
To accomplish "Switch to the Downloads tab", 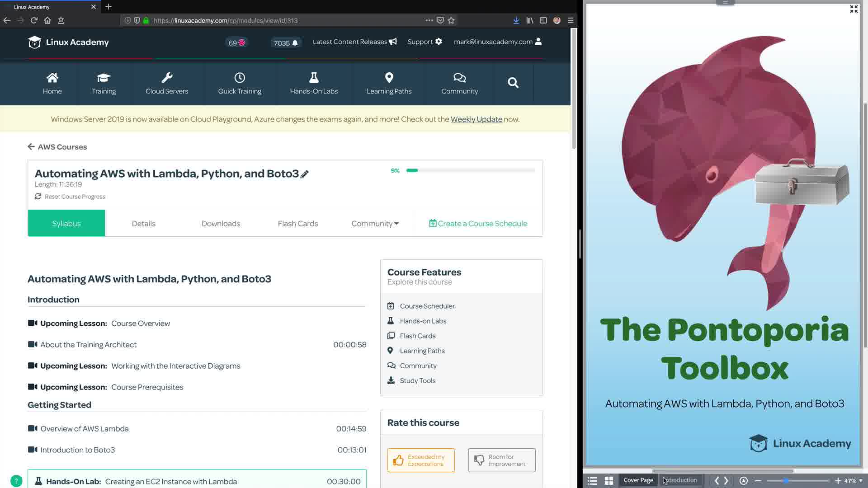I will [221, 223].
